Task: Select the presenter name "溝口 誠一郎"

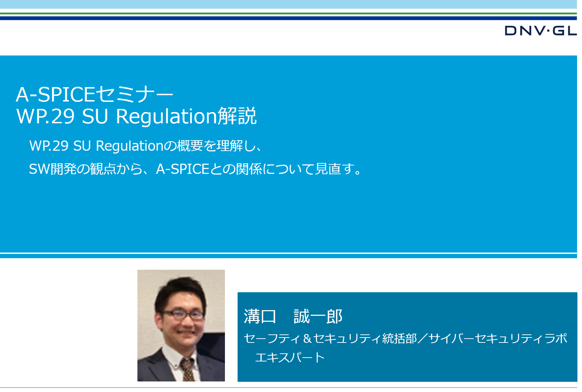Action: 293,316
